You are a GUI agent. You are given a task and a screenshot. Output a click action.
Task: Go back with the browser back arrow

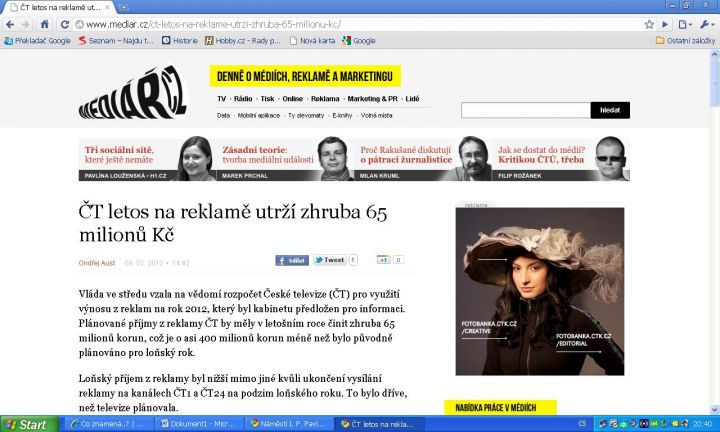(10, 24)
